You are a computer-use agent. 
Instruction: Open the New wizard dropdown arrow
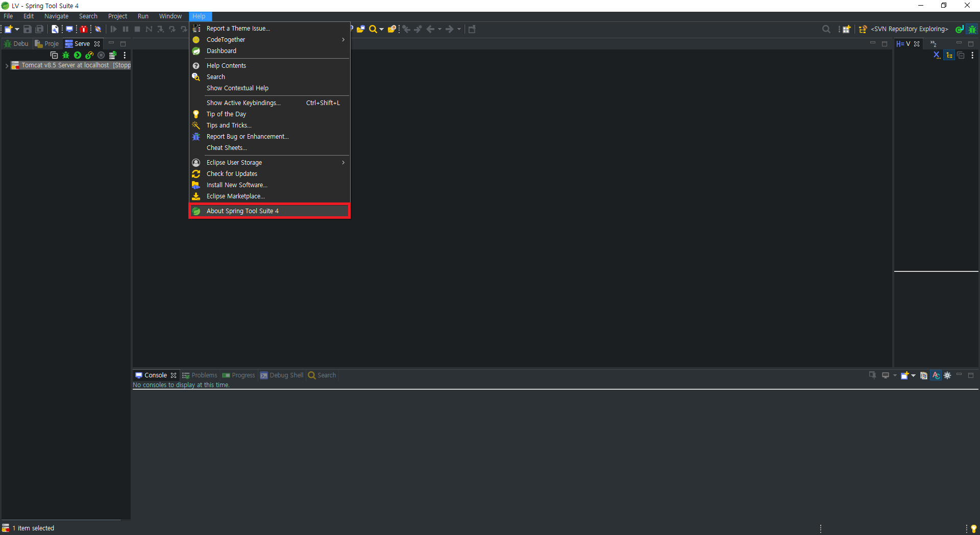click(17, 29)
